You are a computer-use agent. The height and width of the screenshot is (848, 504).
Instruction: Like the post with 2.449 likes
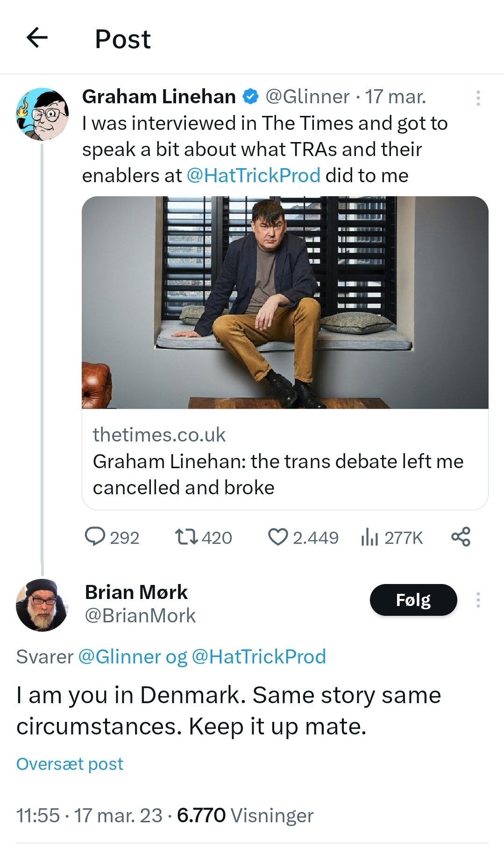coord(278,537)
